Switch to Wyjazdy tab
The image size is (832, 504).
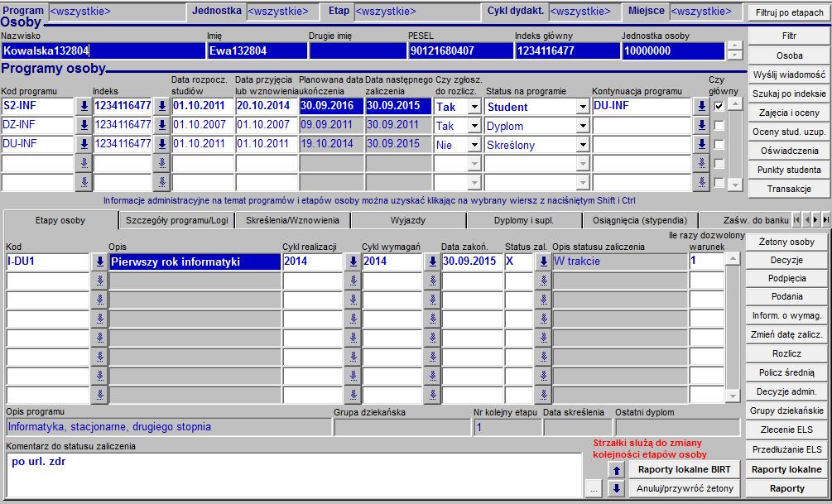click(x=408, y=220)
